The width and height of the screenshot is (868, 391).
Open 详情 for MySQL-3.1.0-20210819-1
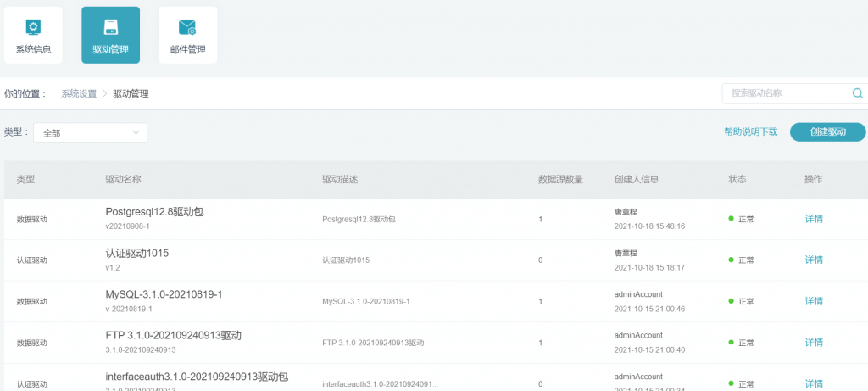814,301
